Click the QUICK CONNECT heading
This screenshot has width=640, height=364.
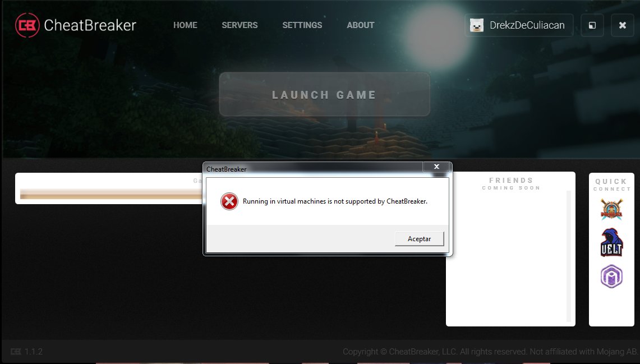pos(611,185)
